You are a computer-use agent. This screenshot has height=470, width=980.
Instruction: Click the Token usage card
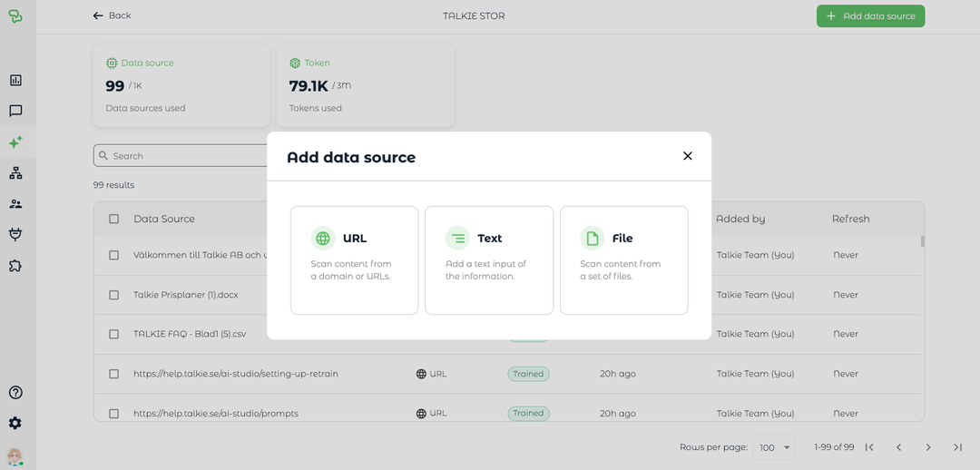[366, 85]
